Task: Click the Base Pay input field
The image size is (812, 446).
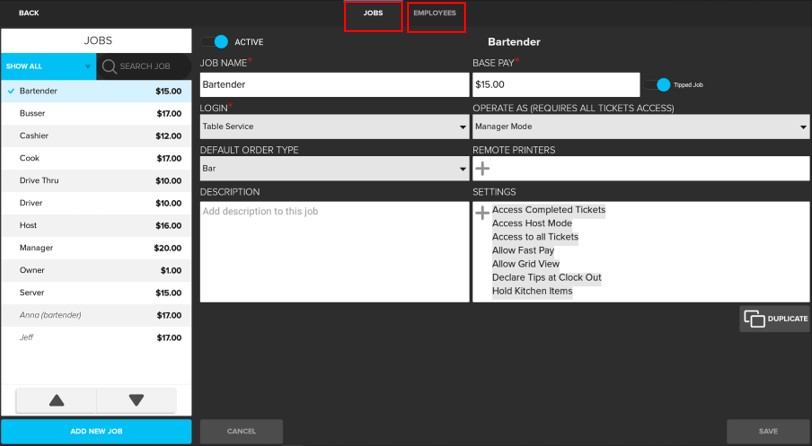Action: [555, 85]
